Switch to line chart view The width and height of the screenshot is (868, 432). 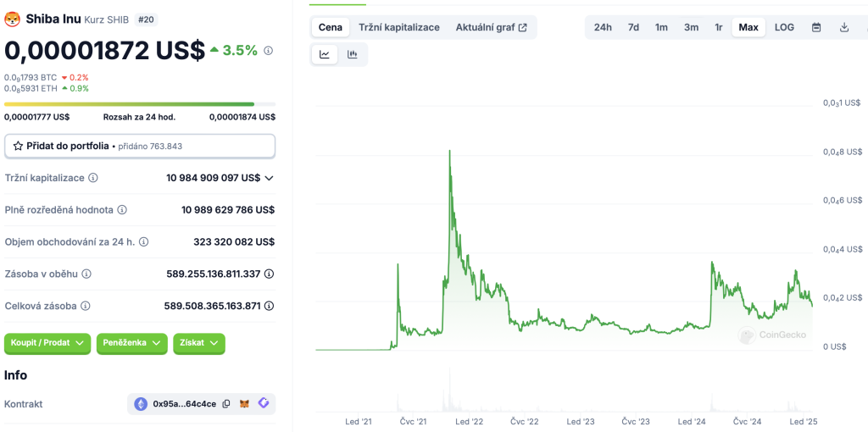point(325,54)
